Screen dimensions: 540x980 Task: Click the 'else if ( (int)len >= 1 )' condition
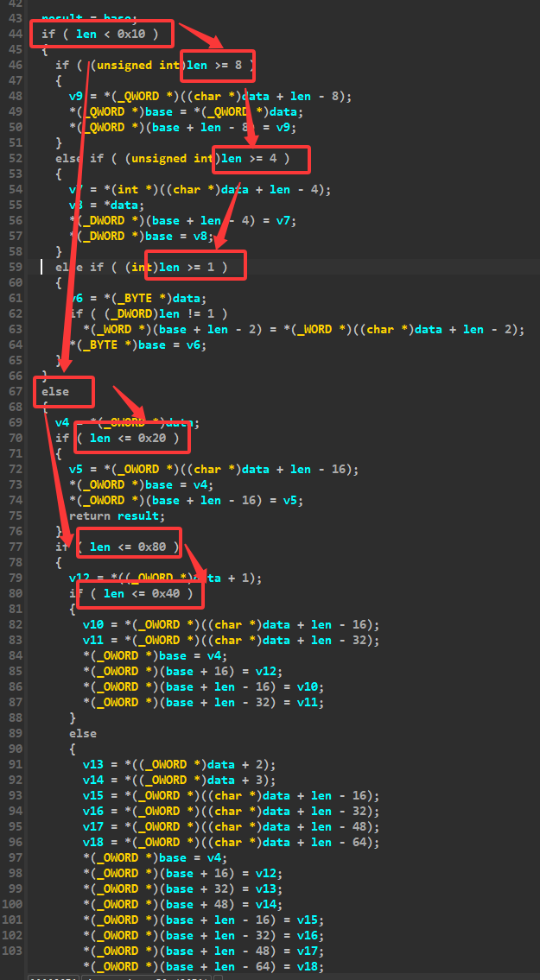[141, 267]
